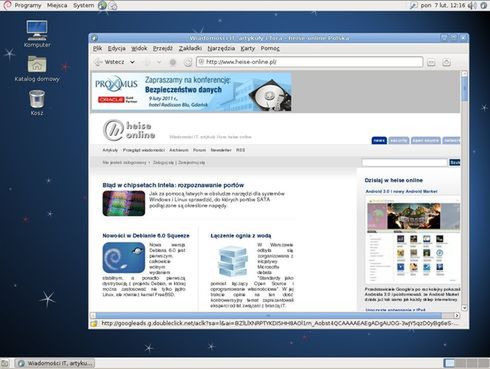The width and height of the screenshot is (490, 369).
Task: Click the heise online search field
Action: pyautogui.click(x=404, y=162)
